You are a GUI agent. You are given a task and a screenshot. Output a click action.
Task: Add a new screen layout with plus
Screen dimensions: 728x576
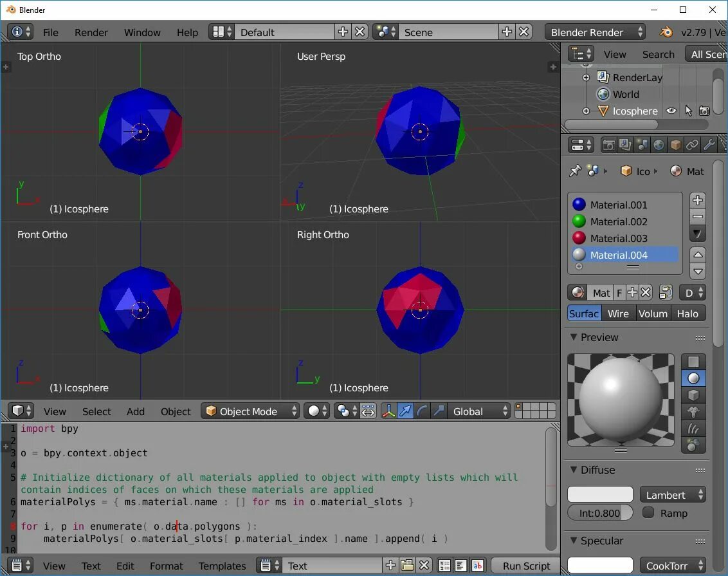click(x=343, y=32)
